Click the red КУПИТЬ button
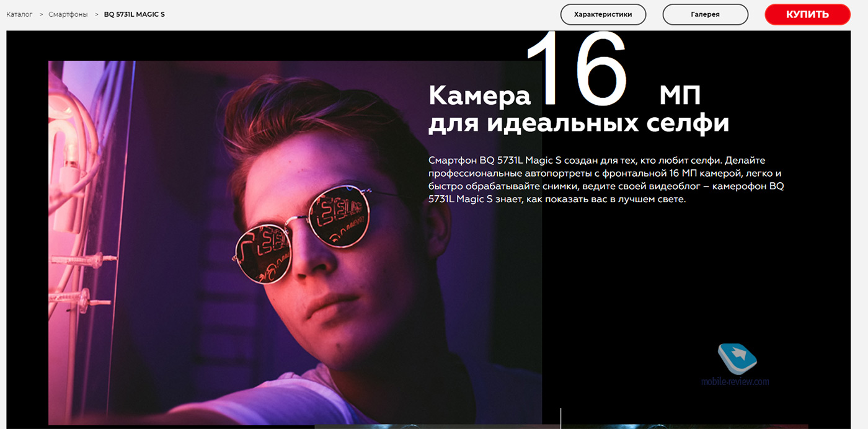The image size is (868, 429). pos(807,14)
